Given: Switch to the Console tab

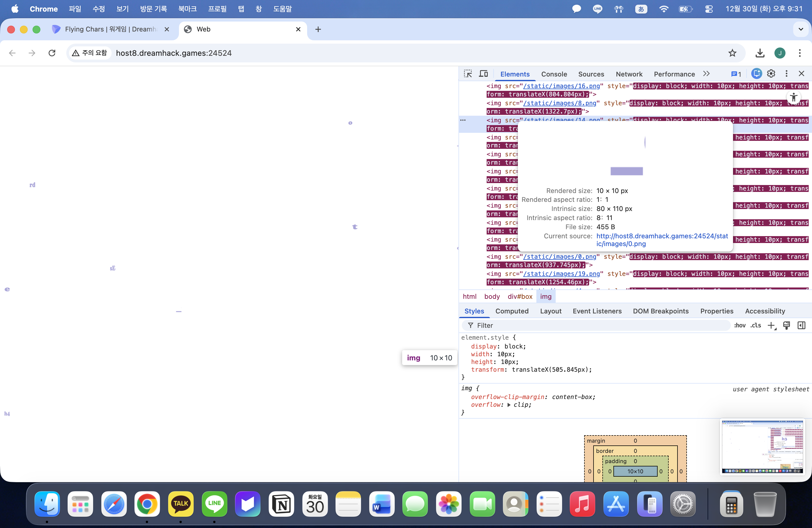Looking at the screenshot, I should pyautogui.click(x=554, y=74).
